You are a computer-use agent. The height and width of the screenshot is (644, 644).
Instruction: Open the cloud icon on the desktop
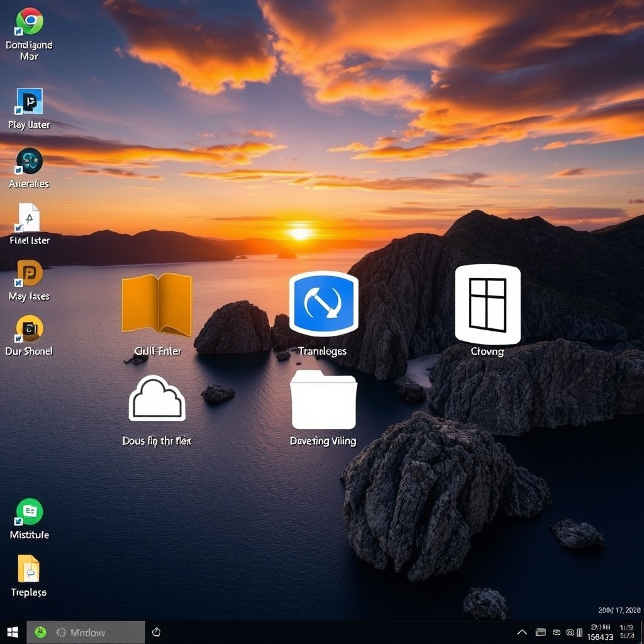click(x=157, y=399)
